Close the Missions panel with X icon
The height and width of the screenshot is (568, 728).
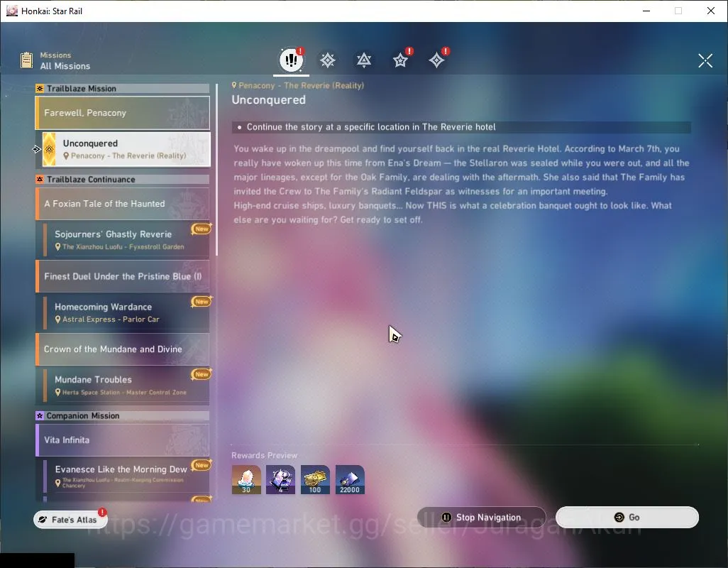click(x=705, y=60)
